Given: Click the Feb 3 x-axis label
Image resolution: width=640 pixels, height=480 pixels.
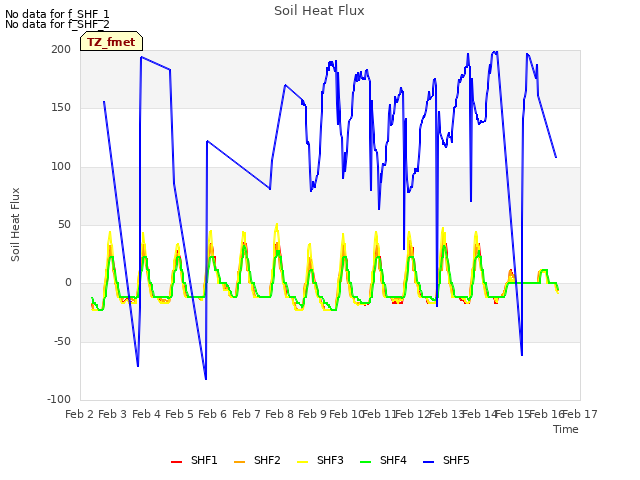Looking at the screenshot, I should click(x=113, y=414).
